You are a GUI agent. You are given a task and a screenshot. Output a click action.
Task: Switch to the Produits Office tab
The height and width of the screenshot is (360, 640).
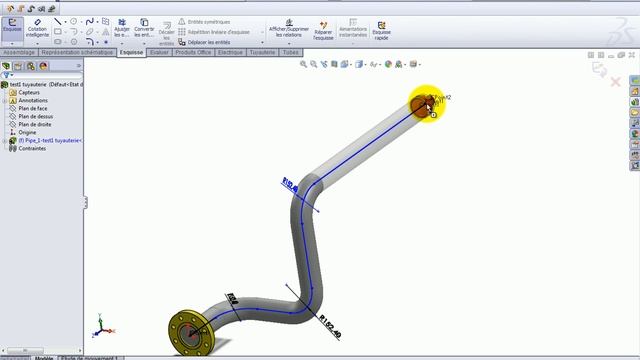193,52
